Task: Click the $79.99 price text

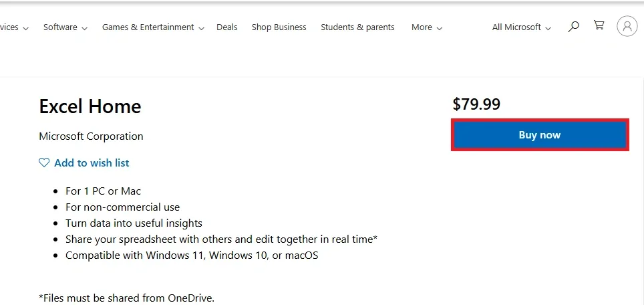Action: [476, 104]
